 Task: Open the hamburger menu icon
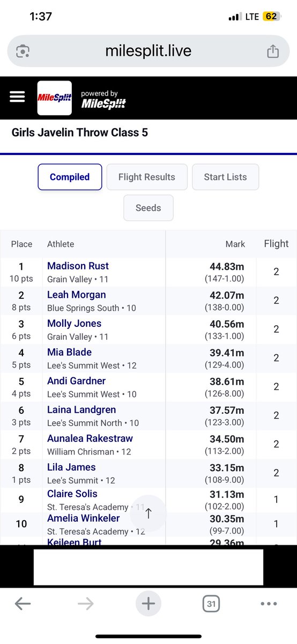click(17, 96)
